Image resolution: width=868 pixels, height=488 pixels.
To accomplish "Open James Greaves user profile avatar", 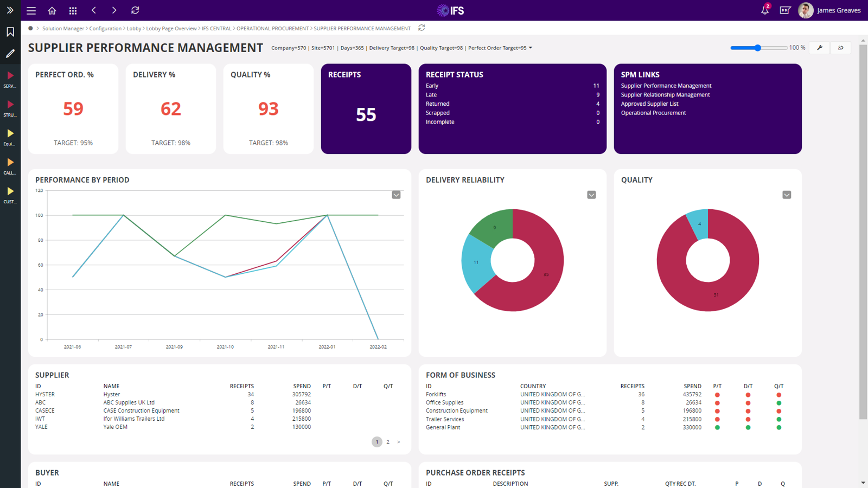I will [806, 10].
